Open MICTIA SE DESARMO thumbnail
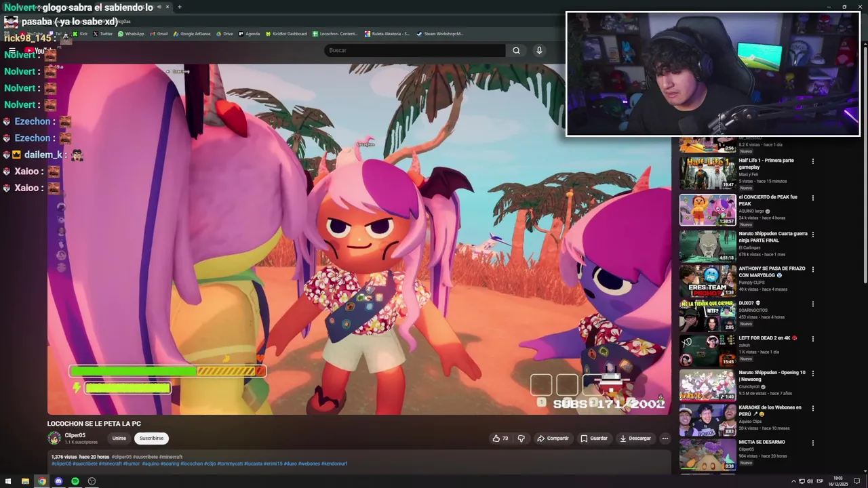The width and height of the screenshot is (868, 488). coord(707,455)
